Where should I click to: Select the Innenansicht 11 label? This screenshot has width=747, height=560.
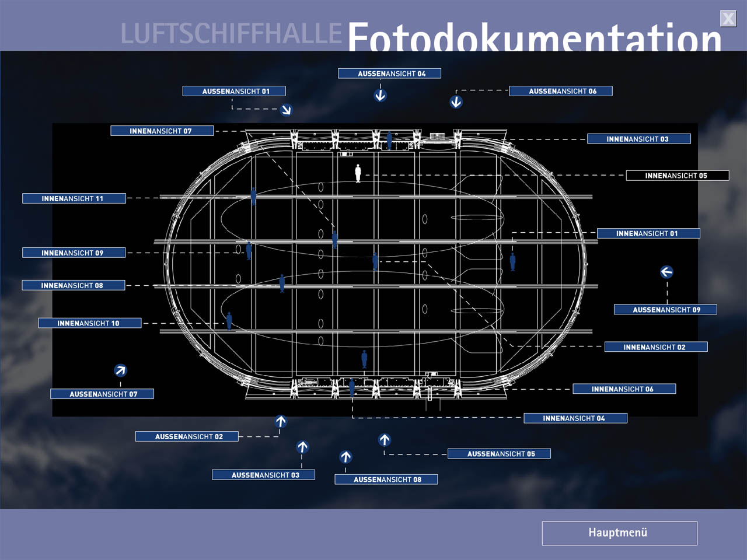tap(74, 199)
